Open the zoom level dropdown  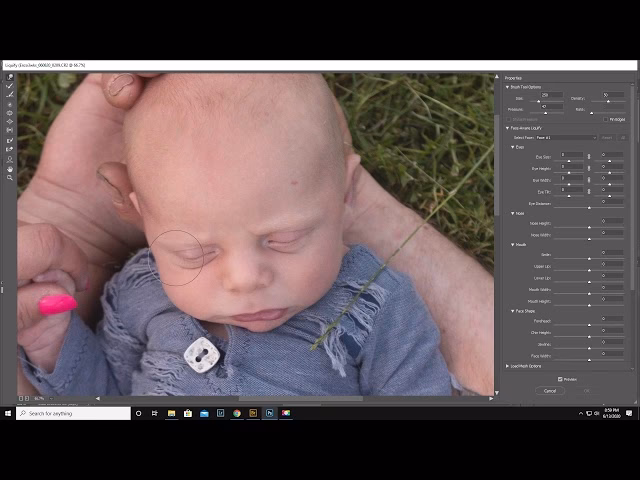click(x=51, y=398)
